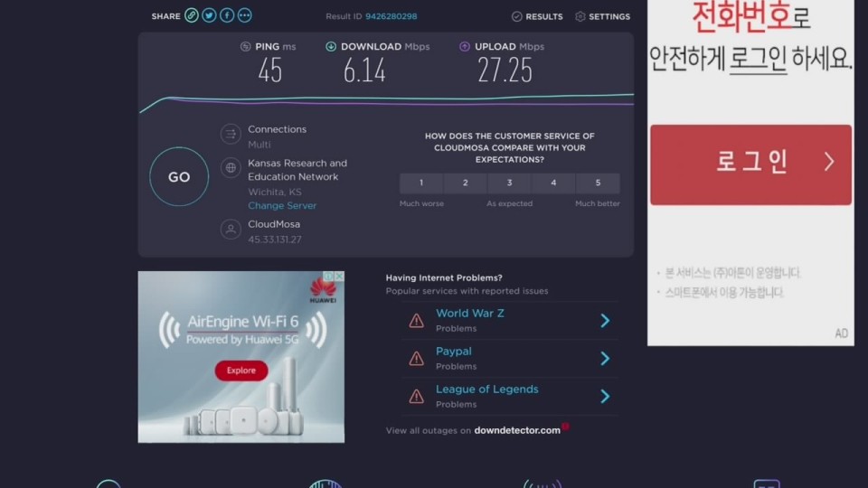Click ping value 45

pyautogui.click(x=270, y=70)
